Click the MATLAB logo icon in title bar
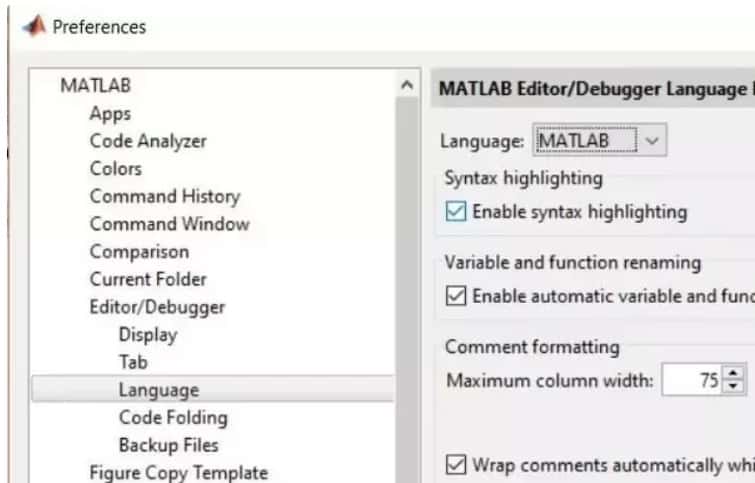The width and height of the screenshot is (755, 483). (34, 26)
